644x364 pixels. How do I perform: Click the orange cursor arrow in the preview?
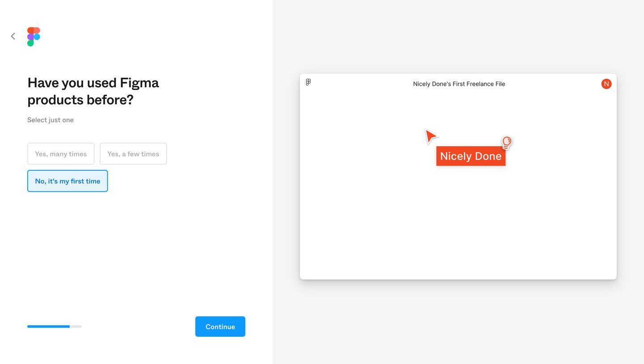tap(430, 135)
